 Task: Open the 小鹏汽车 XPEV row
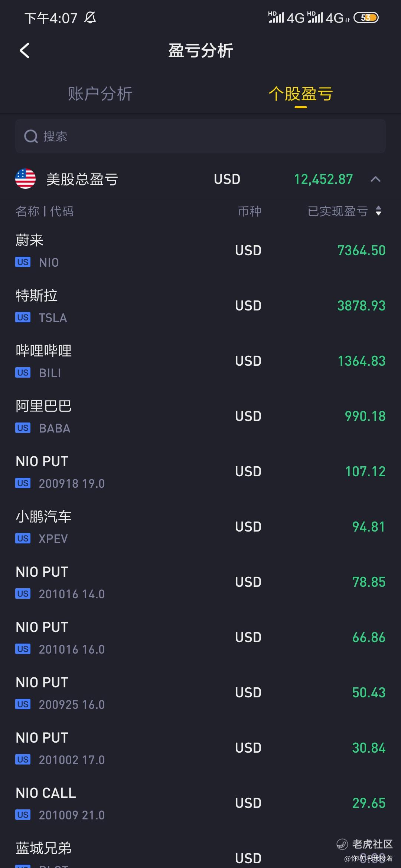[x=200, y=527]
